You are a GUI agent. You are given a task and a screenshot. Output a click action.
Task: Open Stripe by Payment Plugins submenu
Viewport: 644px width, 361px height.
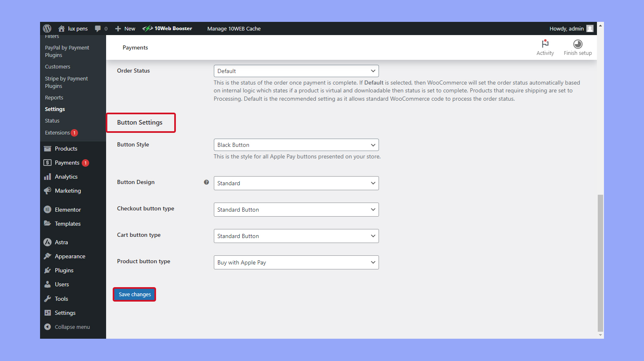point(66,82)
